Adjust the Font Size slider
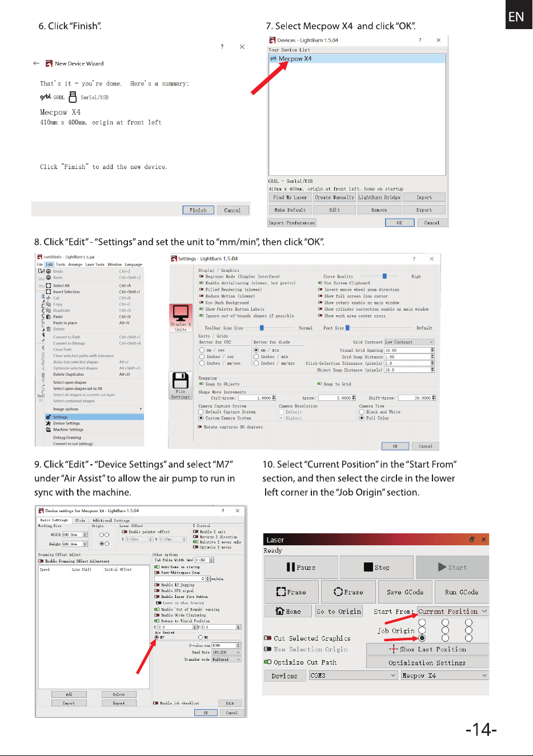The image size is (533, 756). click(347, 328)
